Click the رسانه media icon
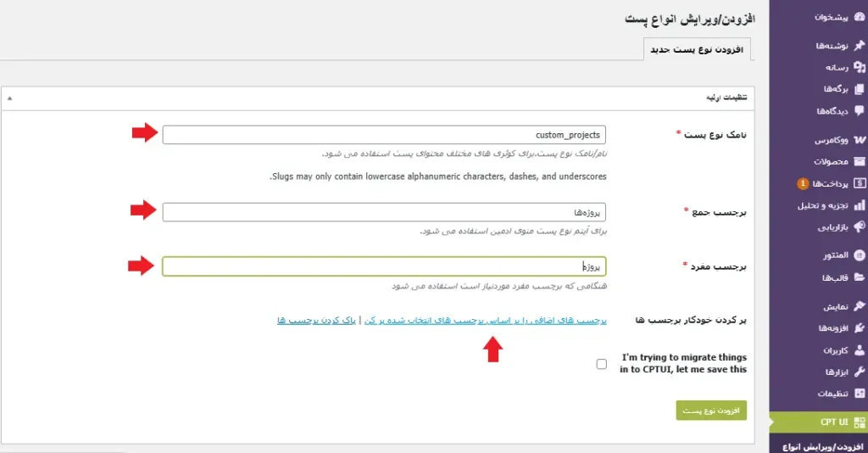Image resolution: width=868 pixels, height=453 pixels. click(x=860, y=67)
